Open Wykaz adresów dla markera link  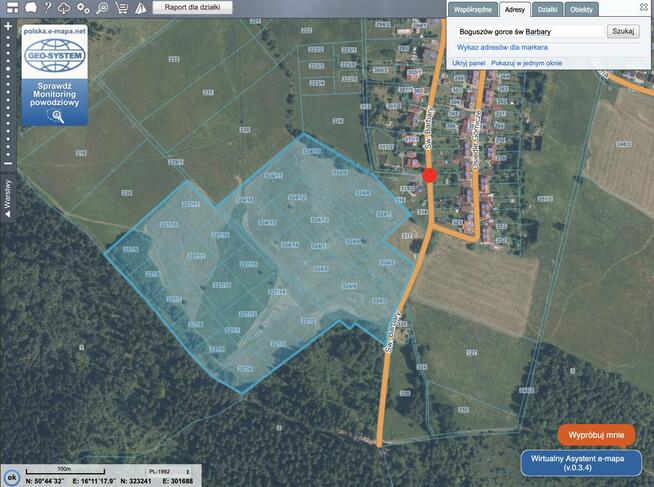[502, 47]
